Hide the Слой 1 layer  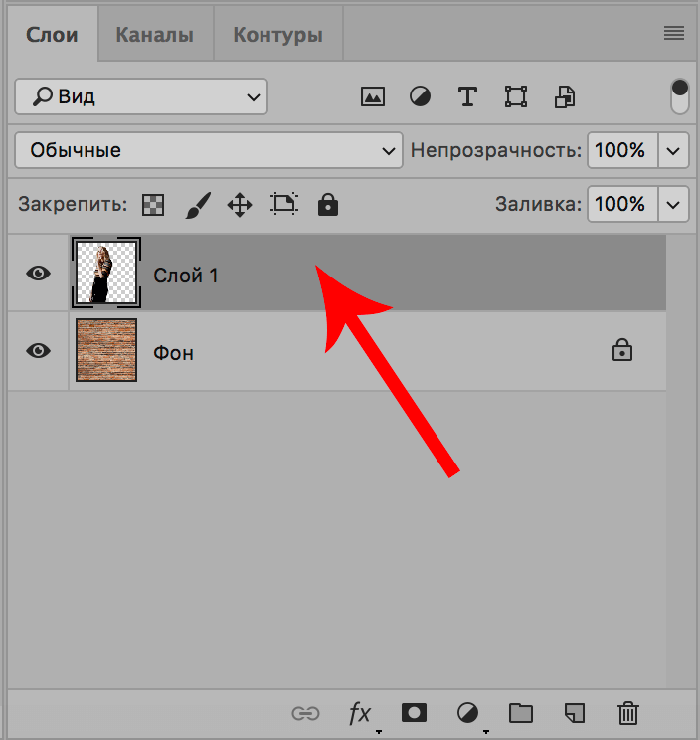tap(38, 274)
